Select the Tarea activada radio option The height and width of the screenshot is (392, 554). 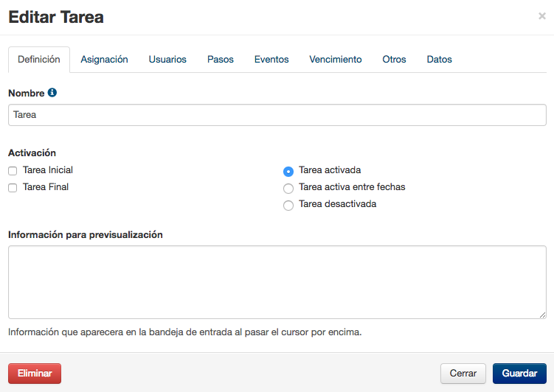288,172
